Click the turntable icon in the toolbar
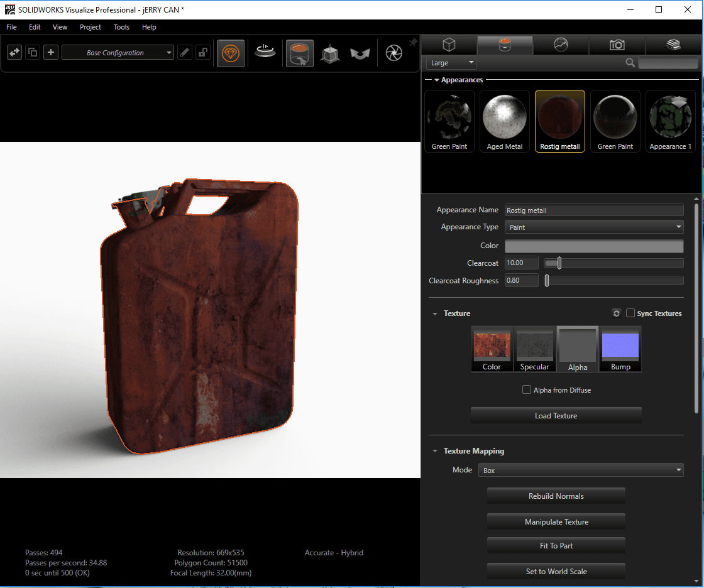The image size is (704, 588). [x=265, y=53]
